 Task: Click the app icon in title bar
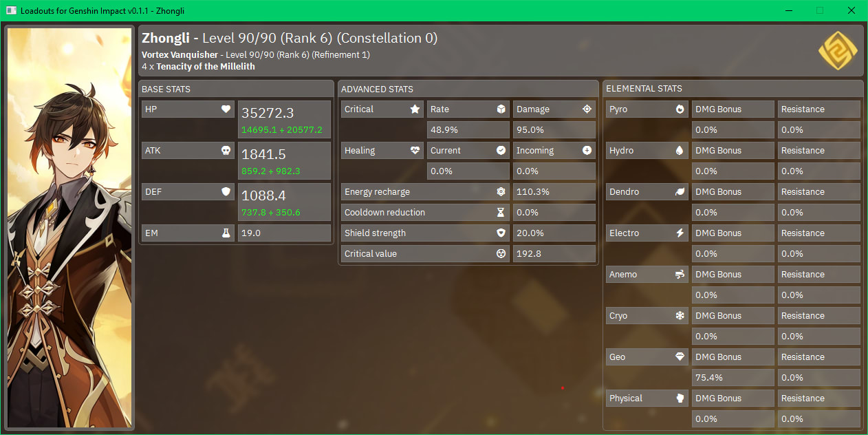point(11,10)
